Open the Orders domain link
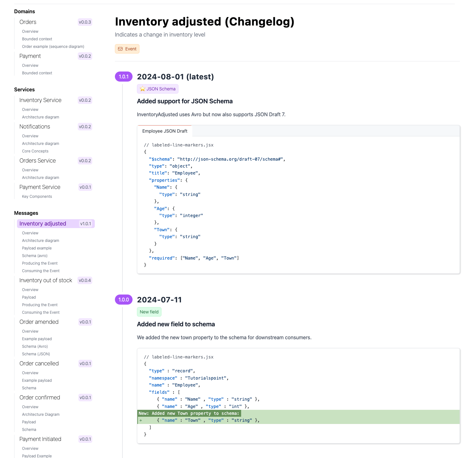Screen dimensions: 476x458 click(28, 22)
